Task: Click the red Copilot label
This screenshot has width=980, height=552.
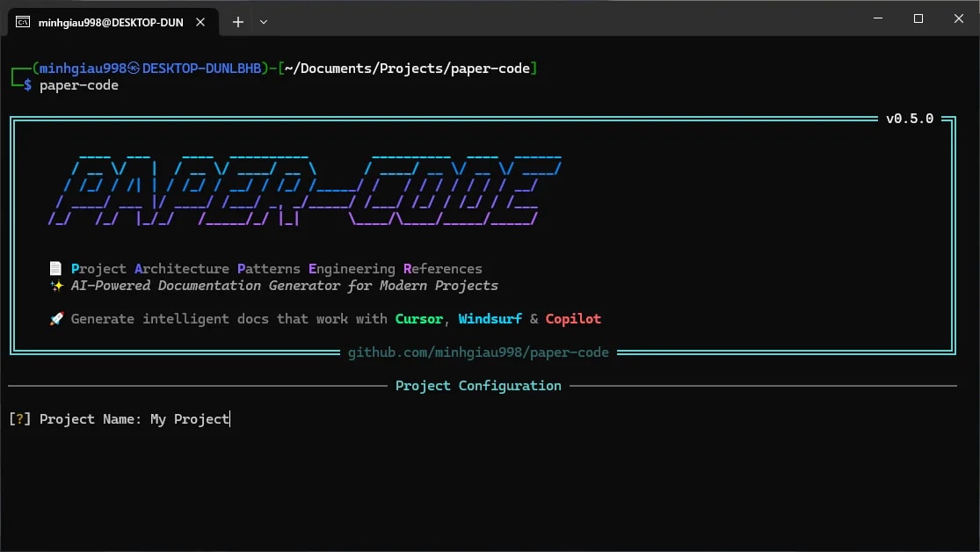Action: tap(573, 318)
